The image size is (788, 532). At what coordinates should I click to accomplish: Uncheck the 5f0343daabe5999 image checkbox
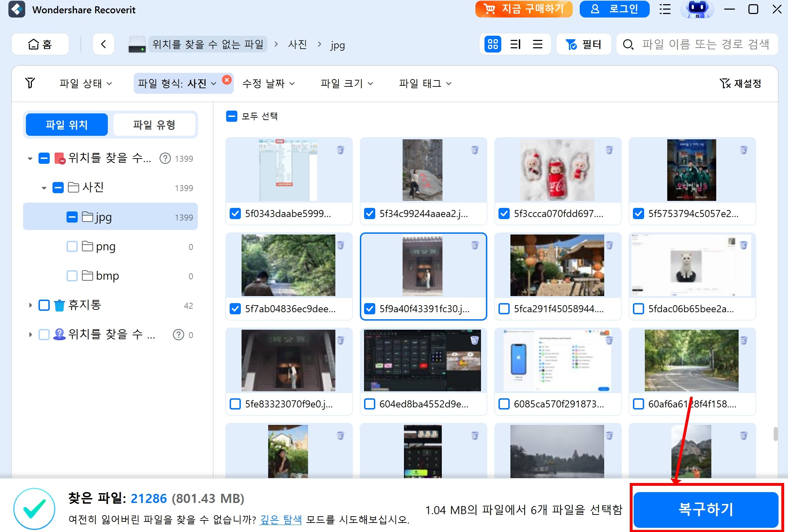click(235, 213)
